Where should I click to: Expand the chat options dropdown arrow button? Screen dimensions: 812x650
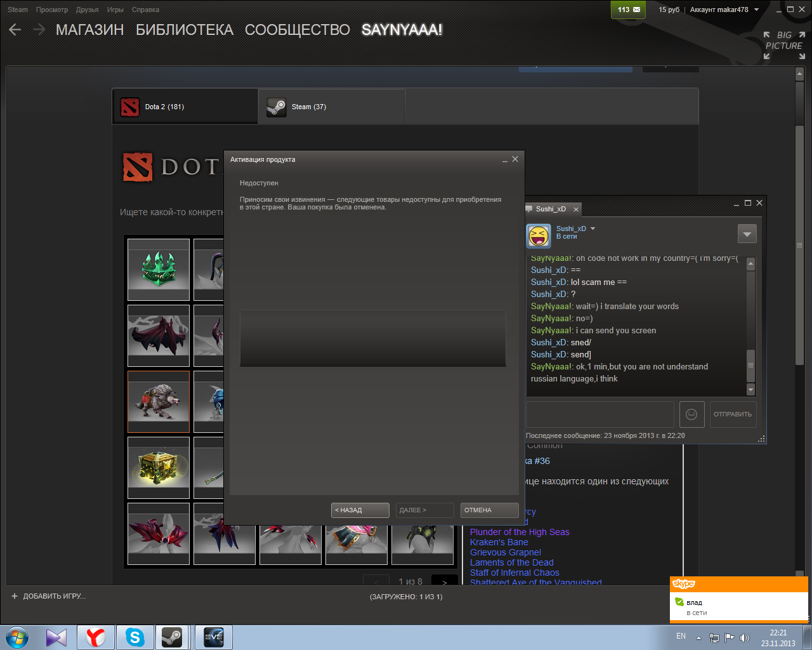pos(747,234)
